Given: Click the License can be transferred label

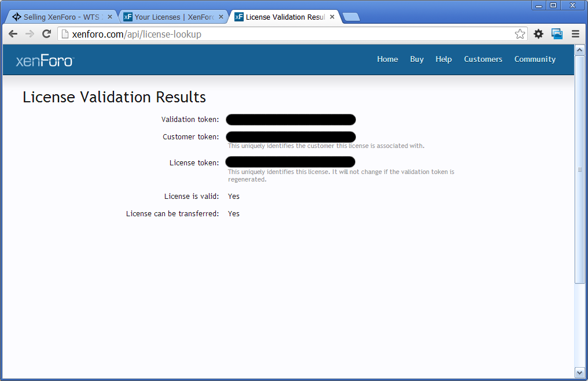Looking at the screenshot, I should pos(172,213).
